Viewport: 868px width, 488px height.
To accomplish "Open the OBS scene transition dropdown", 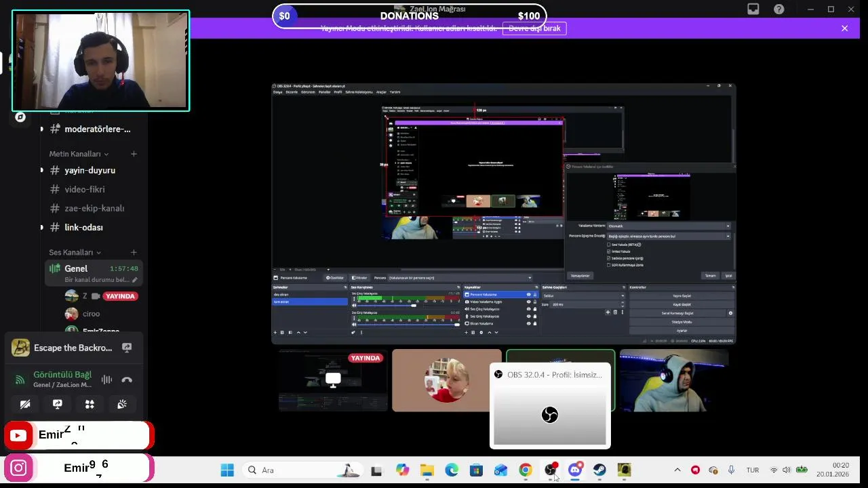I will click(x=583, y=296).
